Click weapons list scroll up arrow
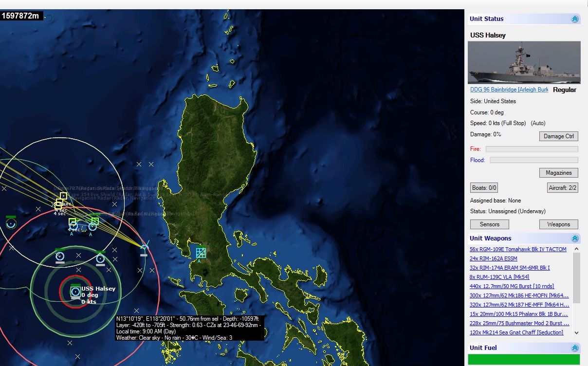Image resolution: width=588 pixels, height=366 pixels. (x=576, y=249)
